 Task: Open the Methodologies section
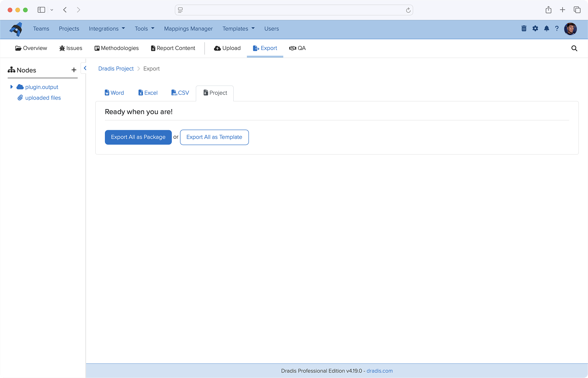116,48
